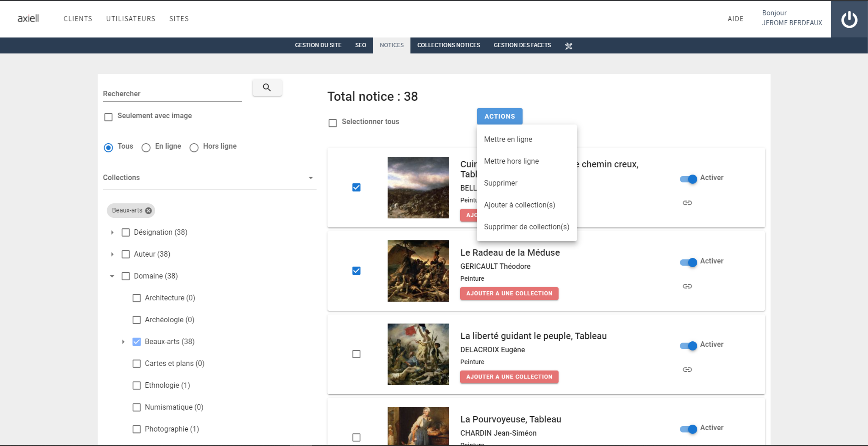Click link icon on first notice card
The image size is (868, 446).
coord(687,203)
